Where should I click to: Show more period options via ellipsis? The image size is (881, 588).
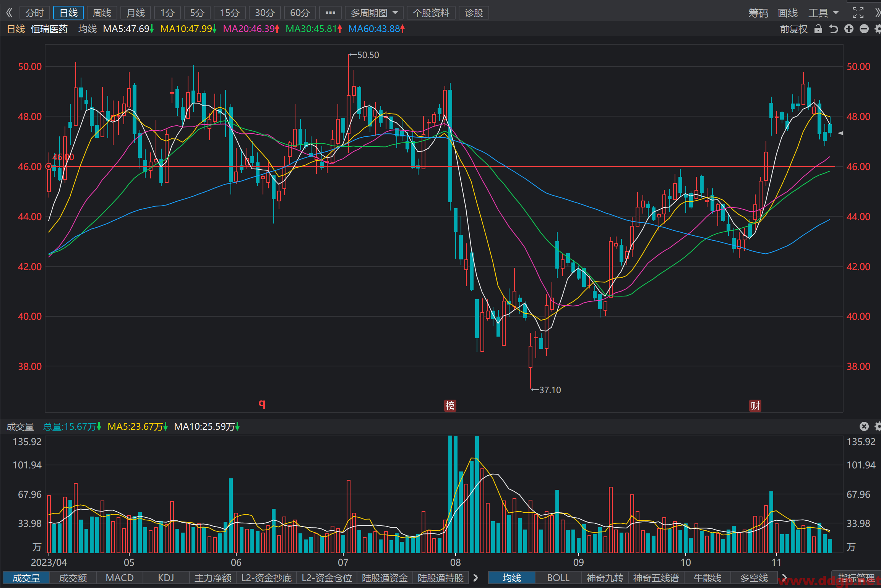(330, 13)
